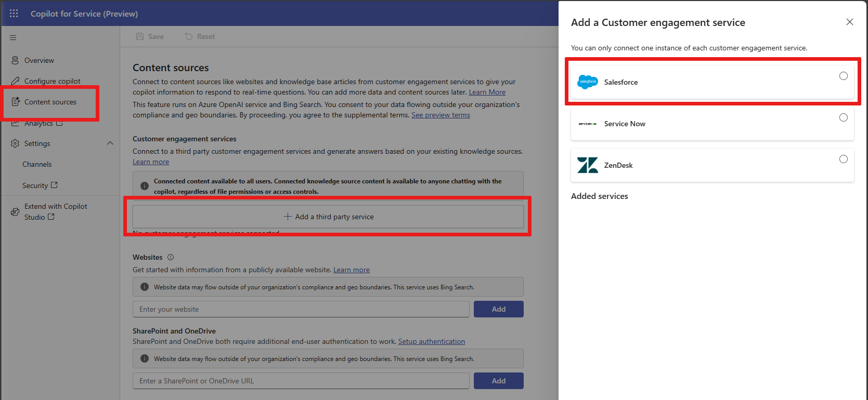Select the ZenDesk radio button
868x400 pixels.
pyautogui.click(x=844, y=159)
